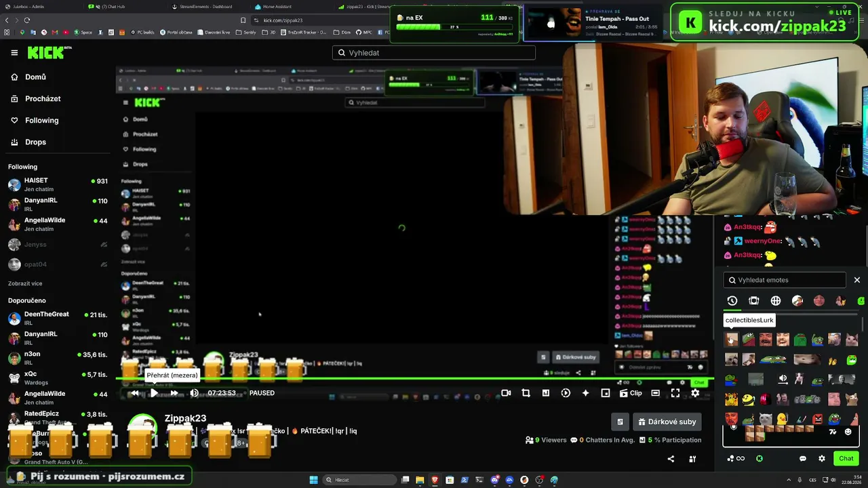This screenshot has height=488, width=868.
Task: Click the sparkle icon in player controls
Action: (x=586, y=393)
